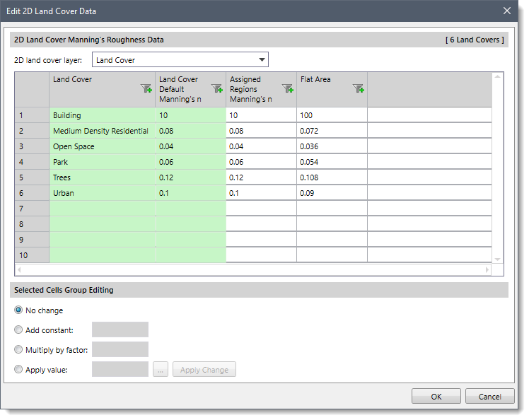Click the Flat Area value 0.072

332,131
